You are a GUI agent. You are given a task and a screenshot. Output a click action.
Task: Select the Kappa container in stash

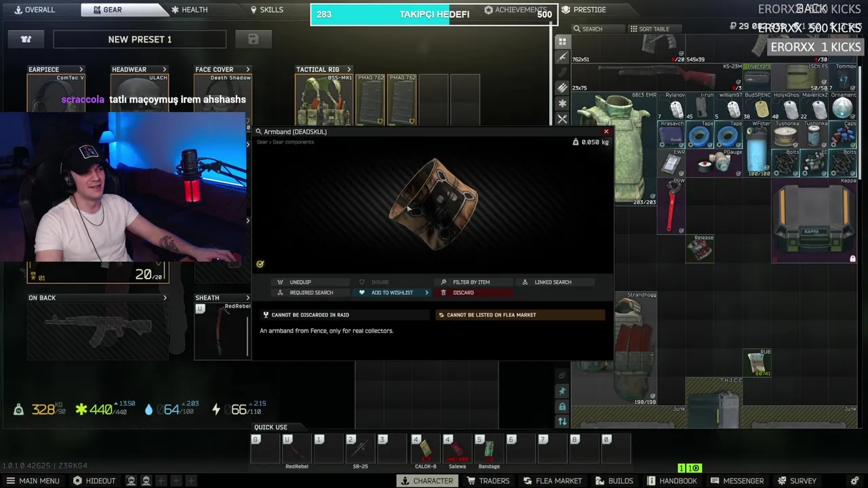click(x=814, y=220)
